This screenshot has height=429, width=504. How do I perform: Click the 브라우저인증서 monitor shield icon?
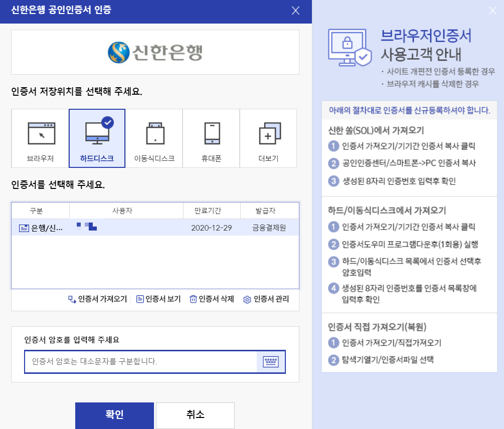tap(350, 48)
